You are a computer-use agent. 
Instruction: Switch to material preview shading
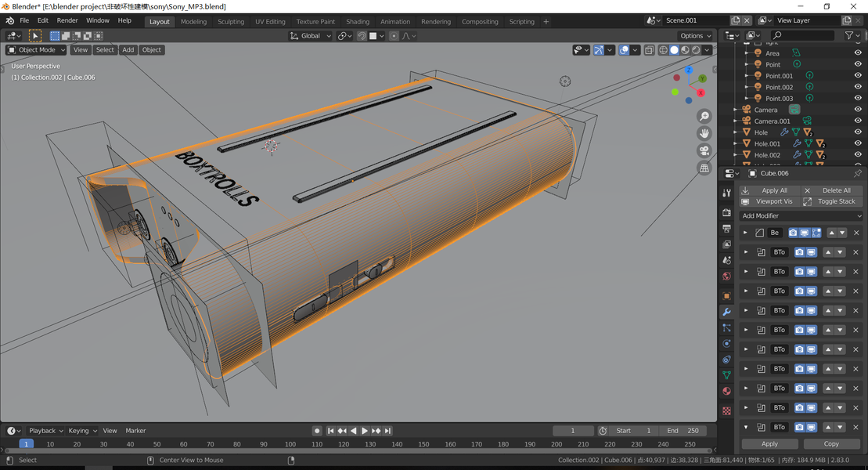tap(685, 50)
